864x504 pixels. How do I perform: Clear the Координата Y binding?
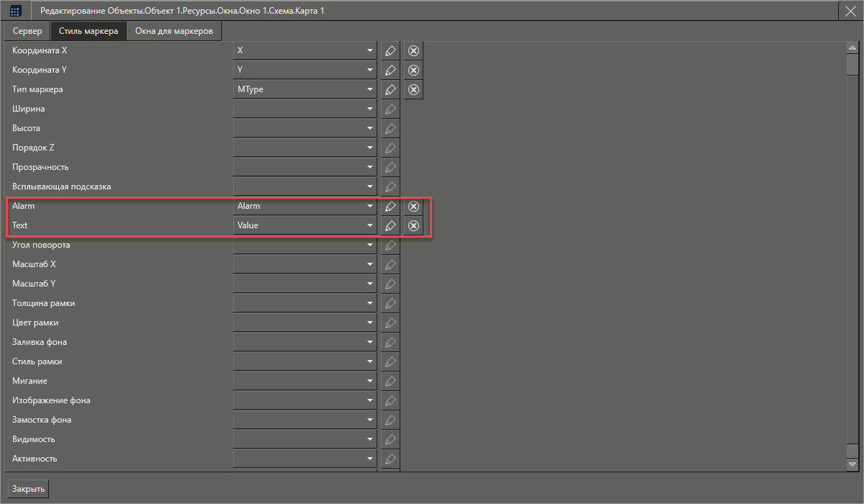413,71
